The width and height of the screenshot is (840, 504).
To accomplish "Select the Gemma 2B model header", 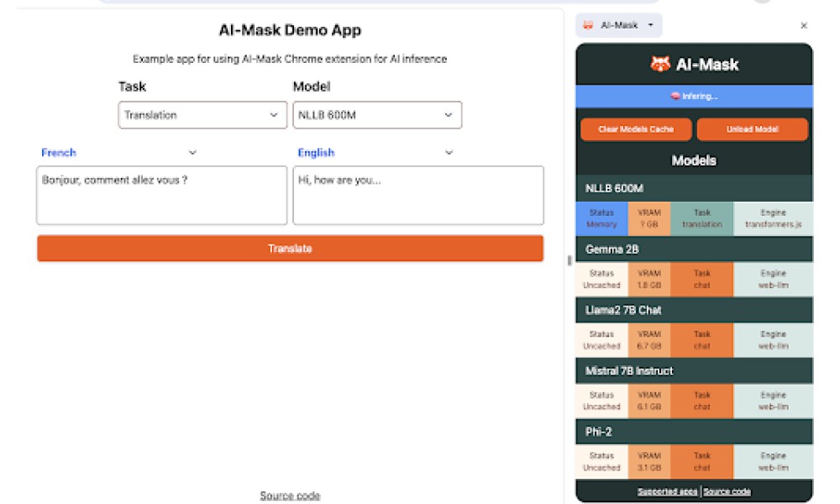I will tap(695, 249).
